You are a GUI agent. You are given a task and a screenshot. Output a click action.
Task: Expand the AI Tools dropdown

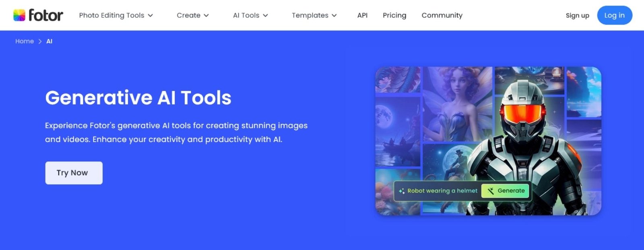(250, 15)
